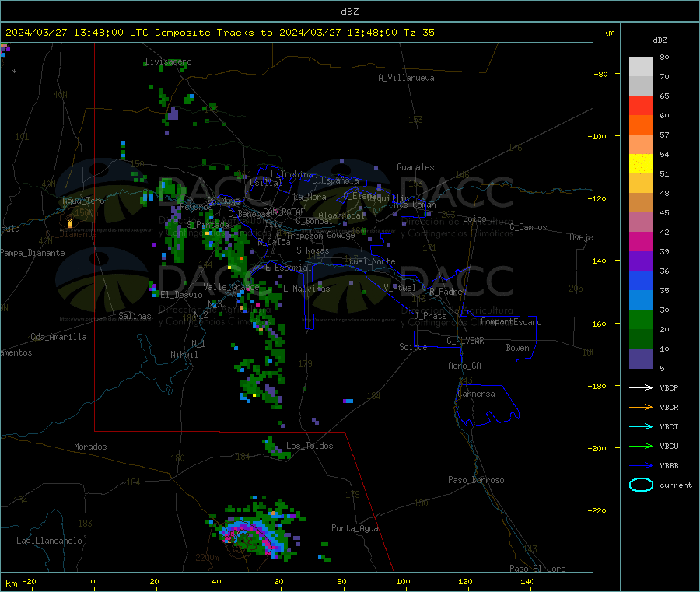The height and width of the screenshot is (592, 700).
Task: Click the Paso_El_Loro place label
Action: 537,569
